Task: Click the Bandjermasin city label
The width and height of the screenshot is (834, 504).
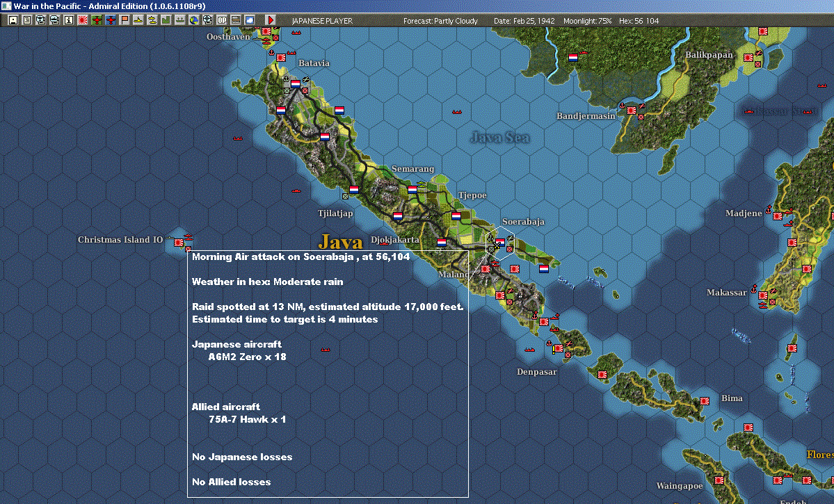Action: [586, 116]
